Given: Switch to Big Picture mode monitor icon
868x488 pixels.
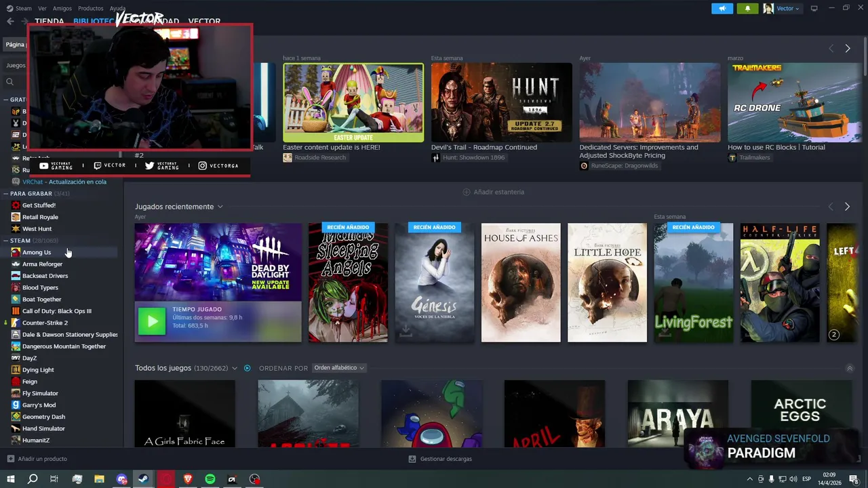Looking at the screenshot, I should coord(814,8).
